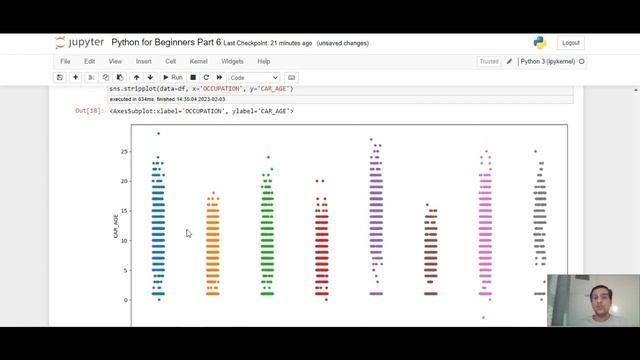This screenshot has height=360, width=640.
Task: Open the Help menu
Action: (x=264, y=62)
